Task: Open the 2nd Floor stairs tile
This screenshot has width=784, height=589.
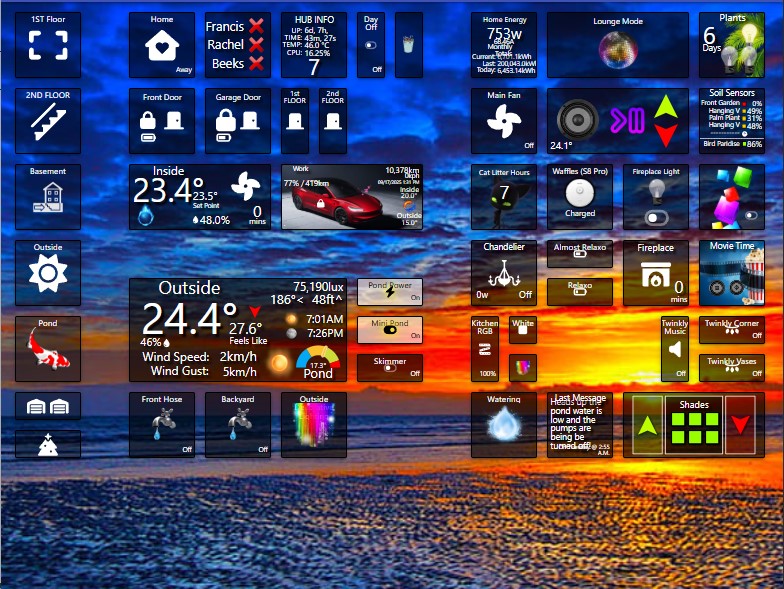Action: [x=47, y=121]
